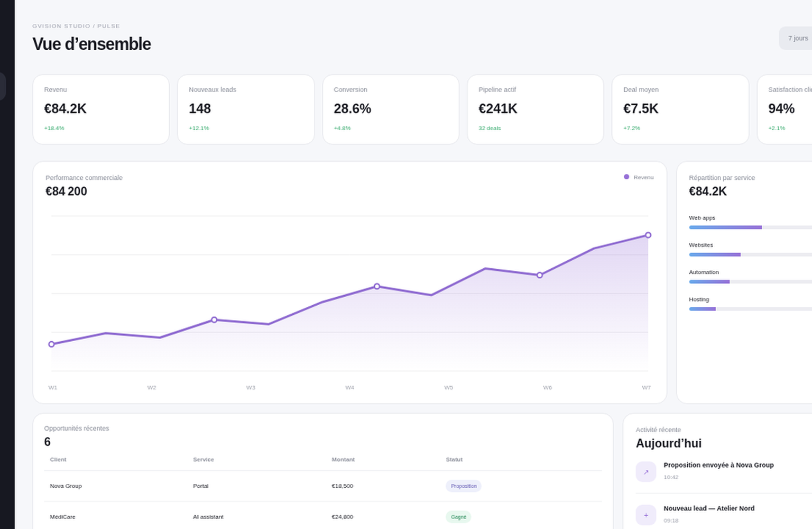Click the W4 axis label

[x=349, y=388]
